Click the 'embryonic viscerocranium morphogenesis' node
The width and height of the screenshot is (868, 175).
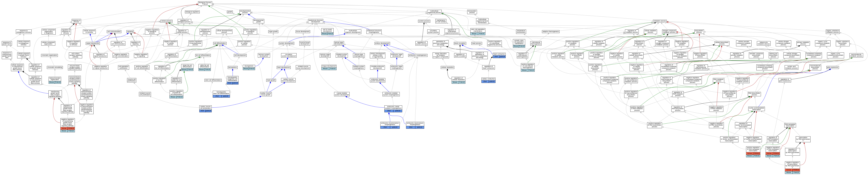(x=390, y=125)
